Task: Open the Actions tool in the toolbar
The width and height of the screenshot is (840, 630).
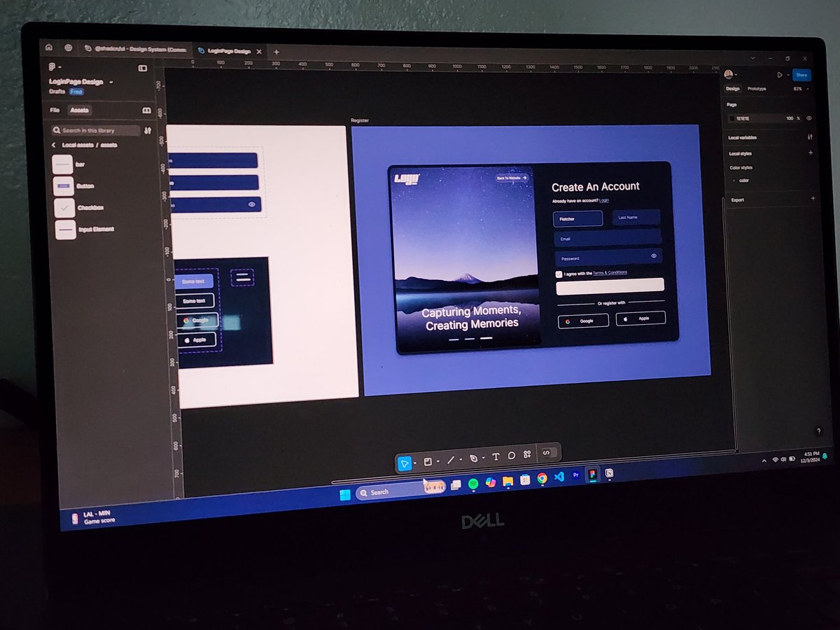Action: (x=527, y=454)
